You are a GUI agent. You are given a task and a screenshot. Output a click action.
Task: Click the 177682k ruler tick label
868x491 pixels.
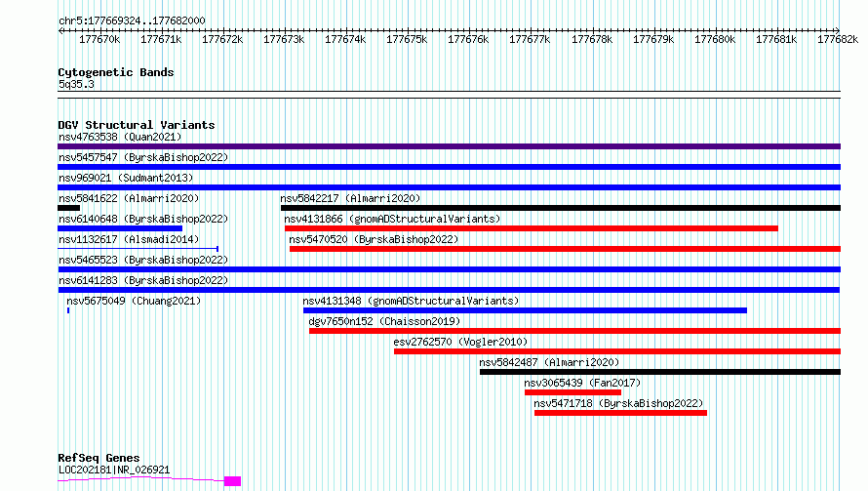pyautogui.click(x=838, y=39)
